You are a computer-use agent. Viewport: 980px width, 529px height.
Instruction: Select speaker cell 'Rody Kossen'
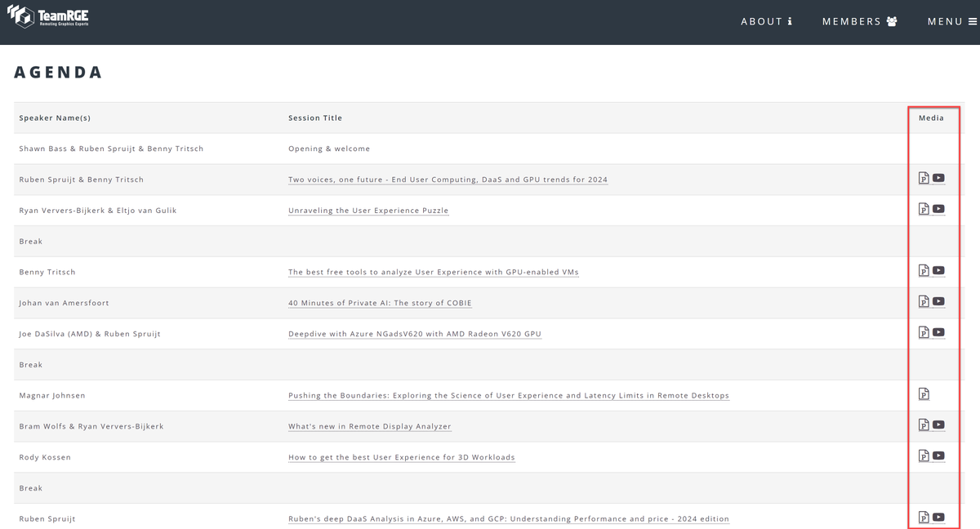[45, 457]
